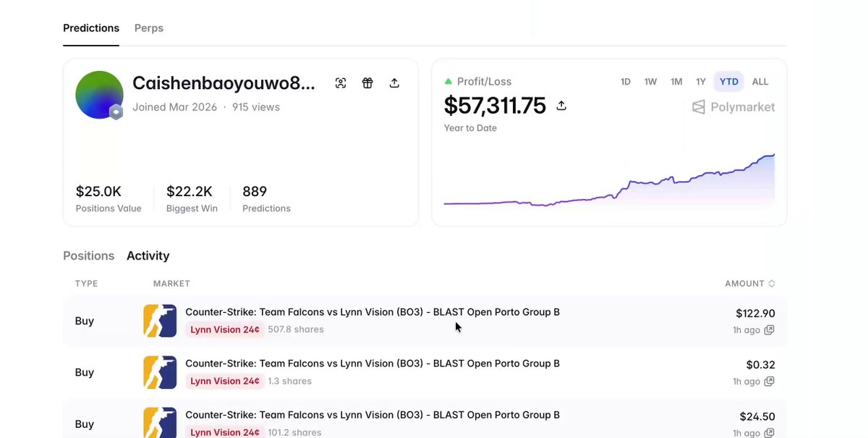
Task: Click the Lynn Vision 24¢ badge with 507.8 shares
Action: click(225, 329)
